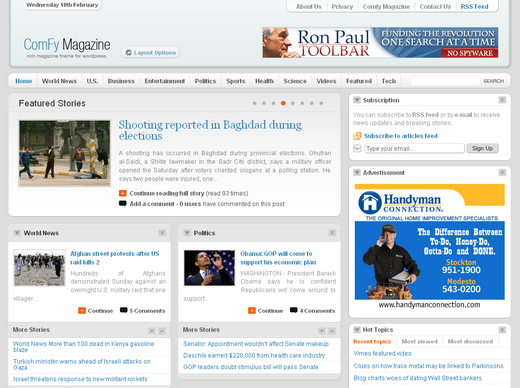This screenshot has width=520, height=388.
Task: Select third Featured Stories slide dot
Action: point(273,103)
